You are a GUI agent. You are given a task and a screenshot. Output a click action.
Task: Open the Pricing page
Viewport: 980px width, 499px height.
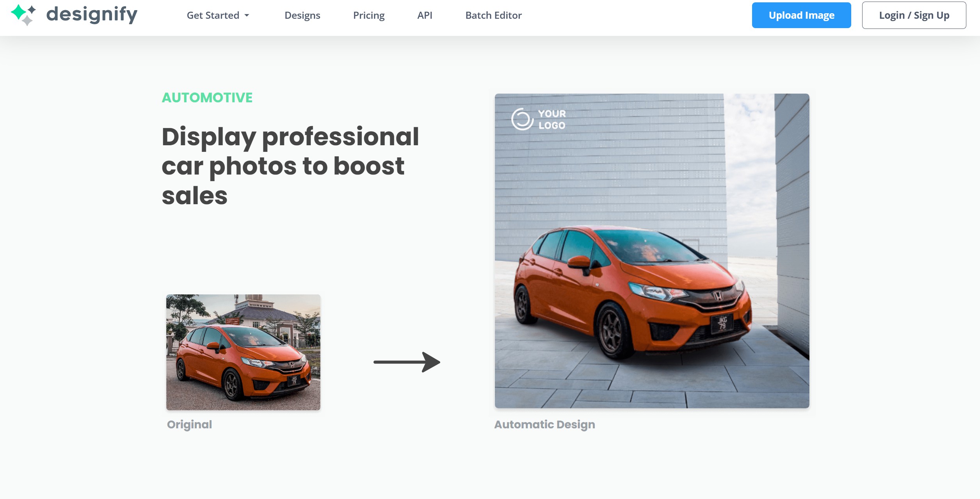click(x=369, y=16)
